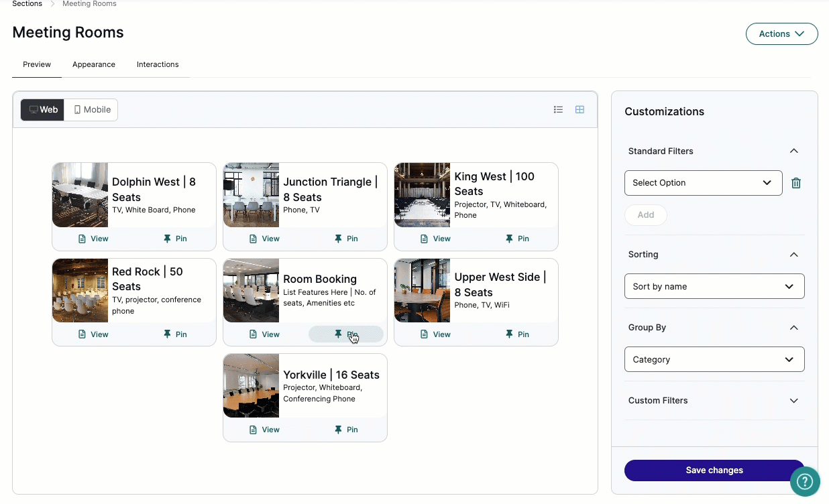Viewport: 829px width, 504px height.
Task: View the Room Booking card
Action: pos(264,334)
